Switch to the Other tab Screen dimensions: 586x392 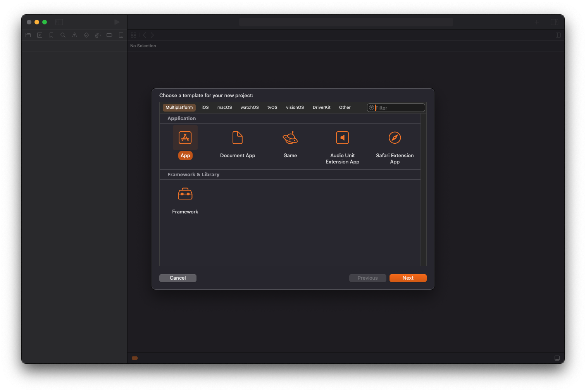click(345, 107)
